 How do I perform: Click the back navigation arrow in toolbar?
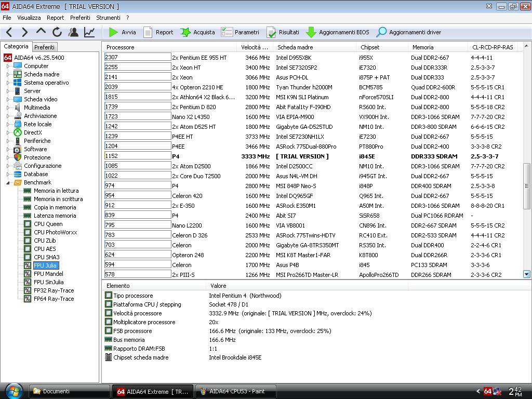pyautogui.click(x=9, y=32)
